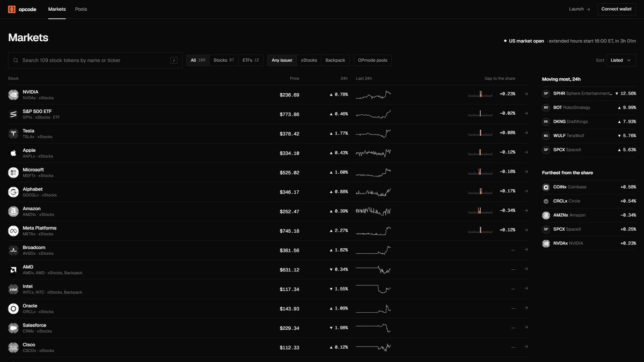Click the Broadcom logo icon
644x362 pixels.
point(13,250)
